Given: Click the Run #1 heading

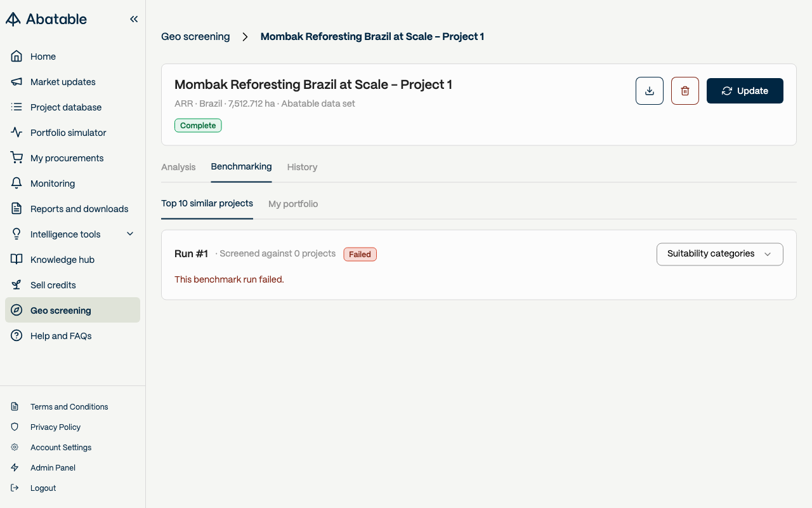Looking at the screenshot, I should pyautogui.click(x=191, y=254).
